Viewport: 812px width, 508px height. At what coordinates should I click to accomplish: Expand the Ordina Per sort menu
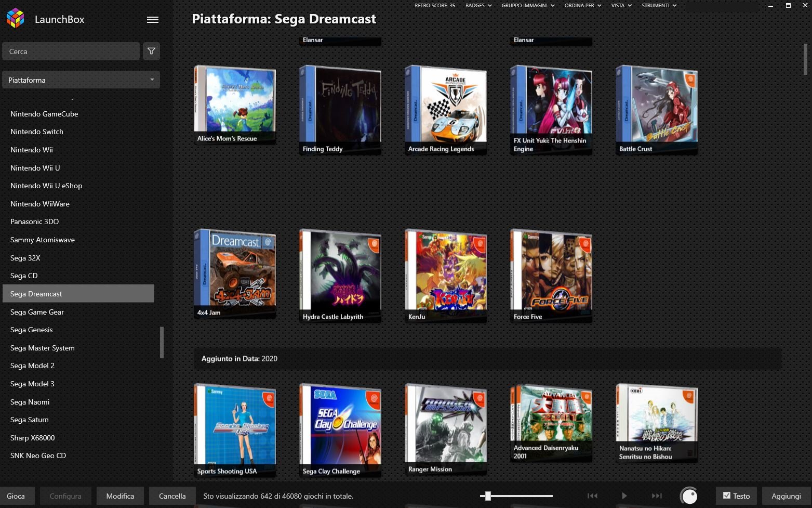[x=582, y=5]
